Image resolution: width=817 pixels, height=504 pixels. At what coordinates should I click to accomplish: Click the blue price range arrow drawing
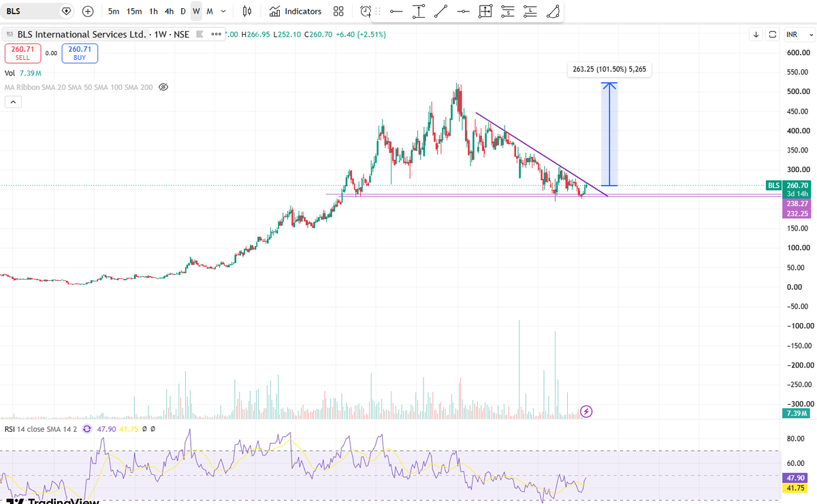609,134
